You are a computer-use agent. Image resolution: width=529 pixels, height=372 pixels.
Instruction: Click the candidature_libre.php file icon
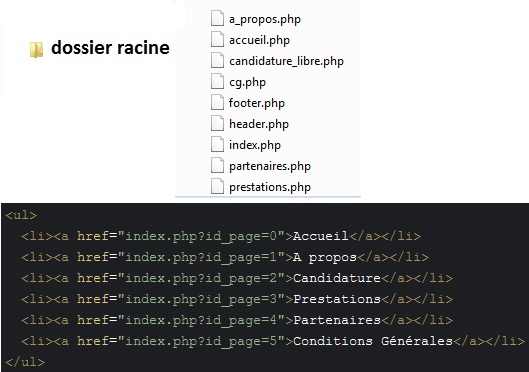tap(217, 60)
